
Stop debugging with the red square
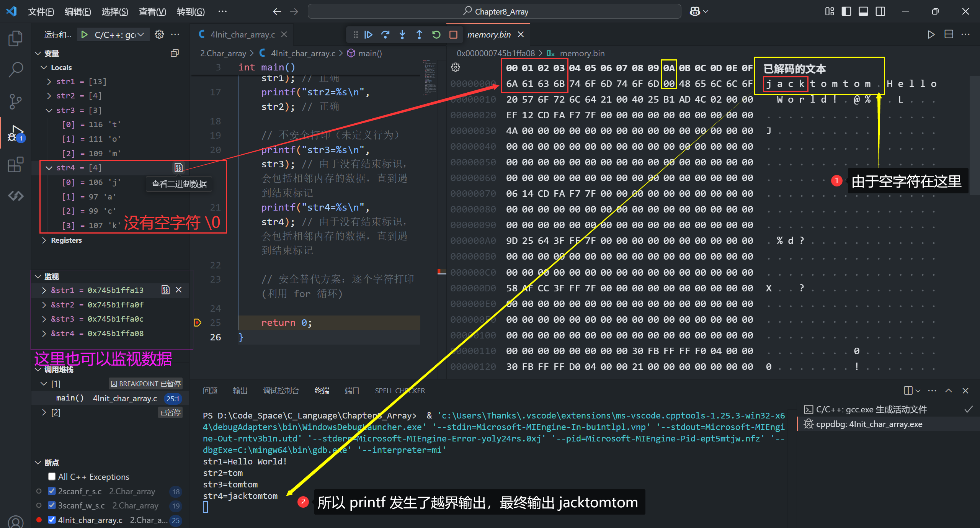pyautogui.click(x=453, y=35)
